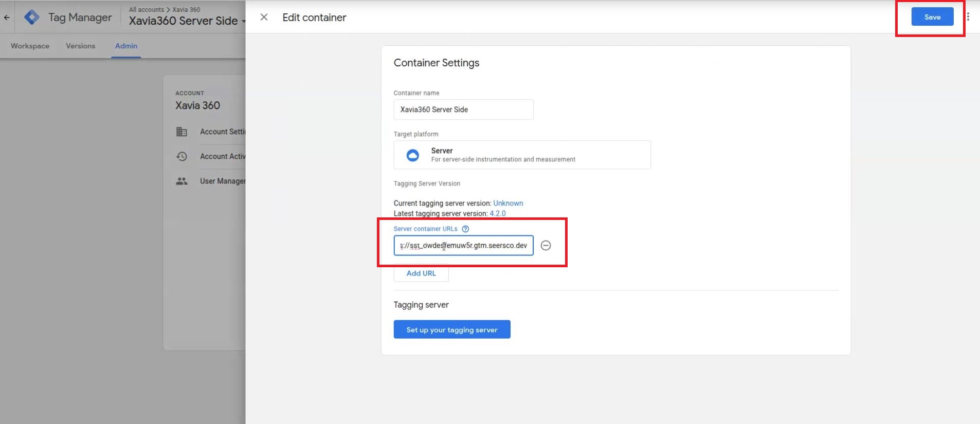Click the Container Settings heading
This screenshot has height=424, width=980.
(x=437, y=63)
